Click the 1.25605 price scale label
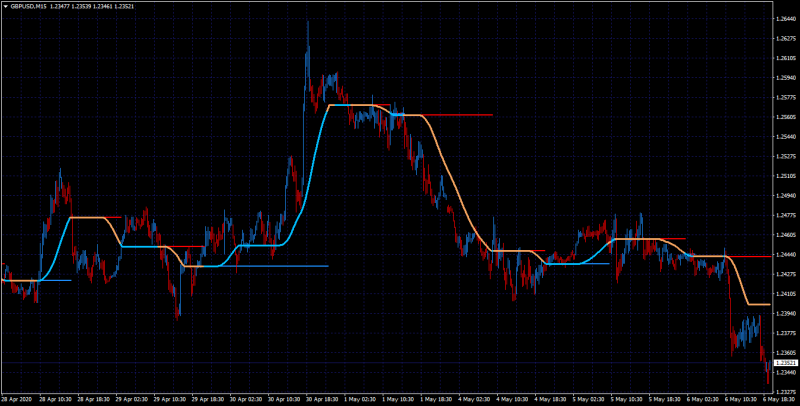Screen dimensions: 800x406 (x=786, y=117)
